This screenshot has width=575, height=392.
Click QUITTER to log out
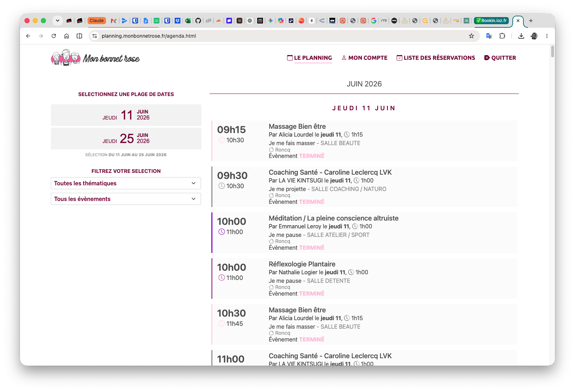tap(500, 58)
